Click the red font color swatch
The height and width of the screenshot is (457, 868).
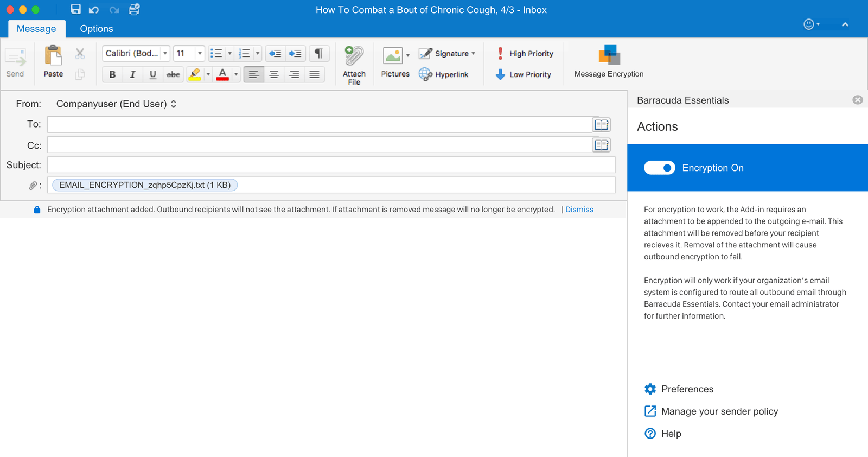[222, 74]
